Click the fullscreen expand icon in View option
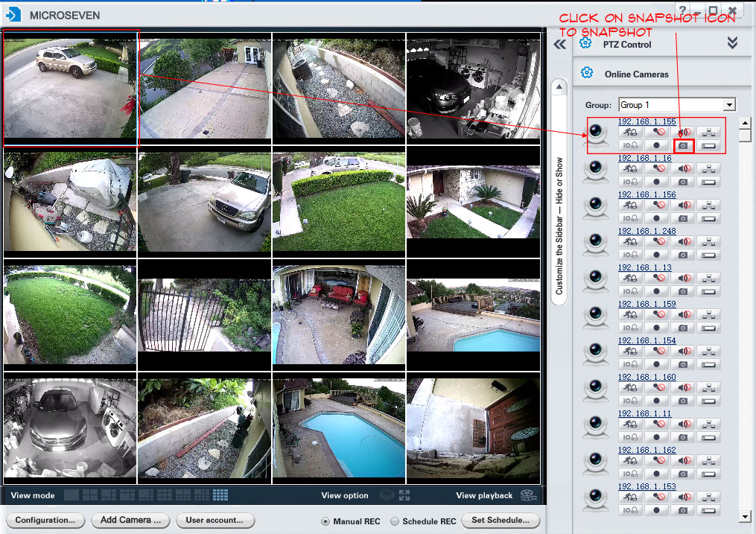 [404, 495]
